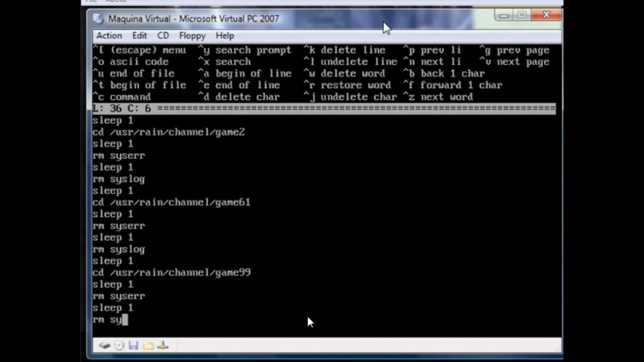
Task: Open the Help menu
Action: coord(225,36)
